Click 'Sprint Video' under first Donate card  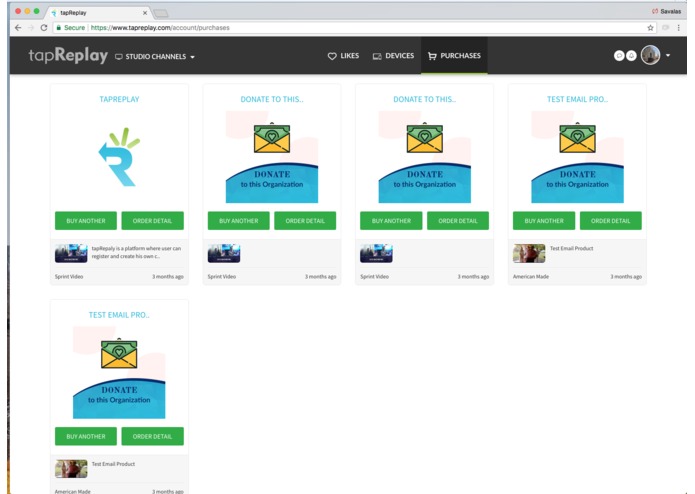222,276
